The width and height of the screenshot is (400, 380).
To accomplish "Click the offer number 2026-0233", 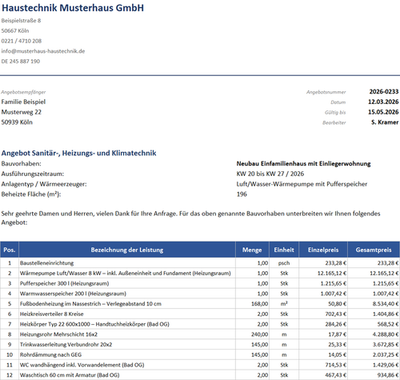I will click(384, 92).
